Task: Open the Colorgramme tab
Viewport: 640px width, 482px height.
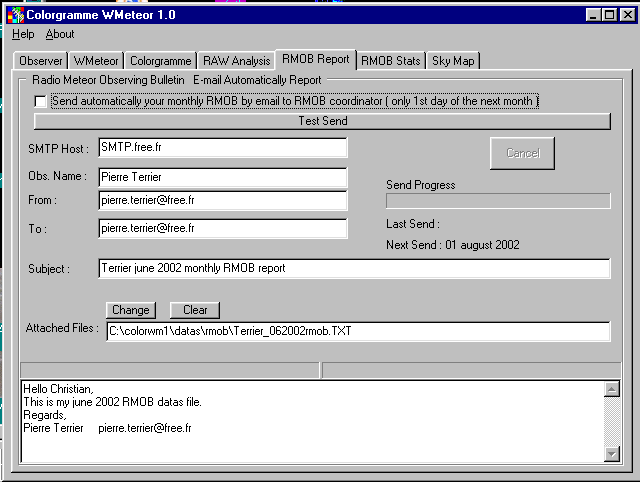Action: pos(160,61)
